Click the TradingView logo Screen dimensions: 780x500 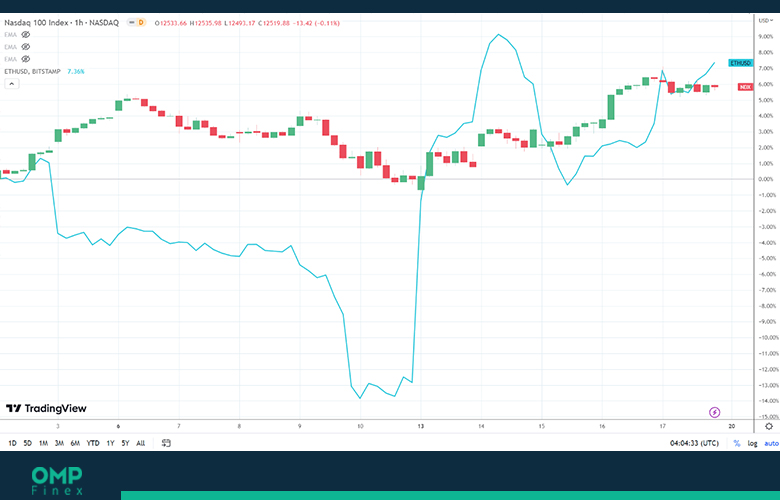coord(46,408)
